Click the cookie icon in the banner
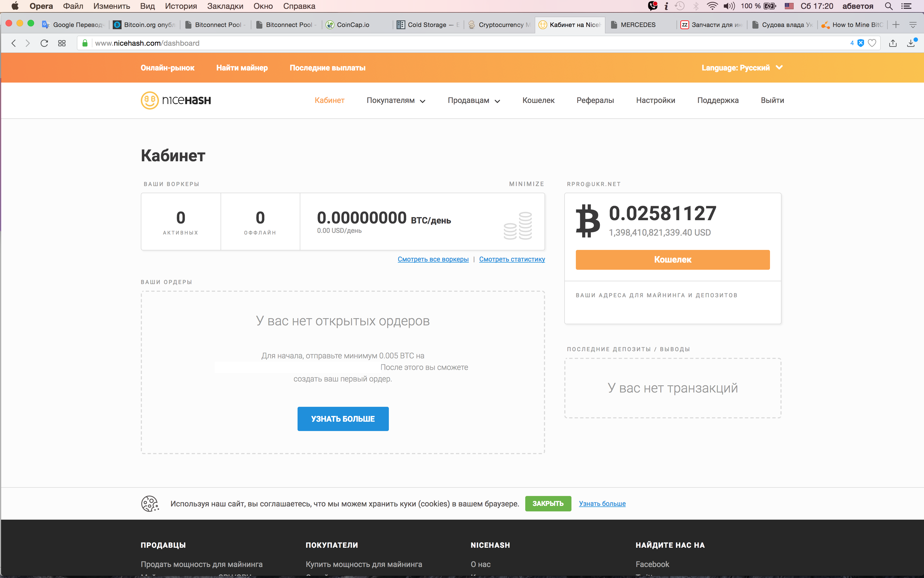 pos(150,503)
